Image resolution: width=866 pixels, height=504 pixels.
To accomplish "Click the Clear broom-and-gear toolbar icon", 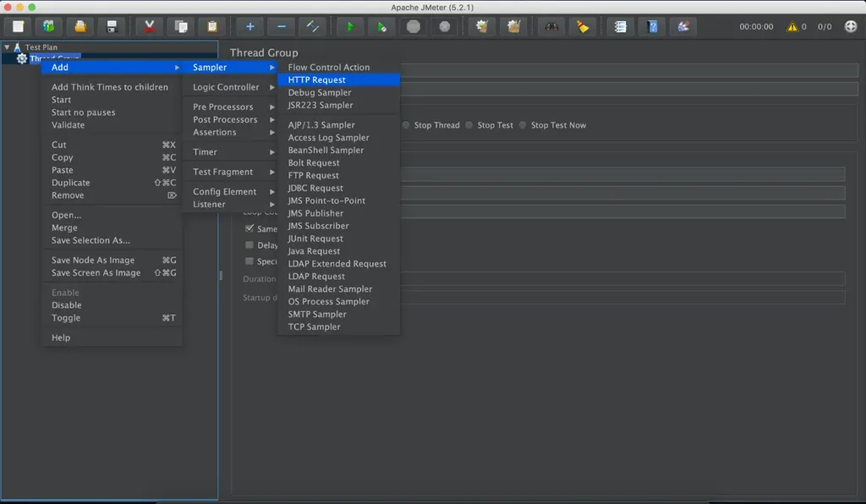I will (x=482, y=26).
